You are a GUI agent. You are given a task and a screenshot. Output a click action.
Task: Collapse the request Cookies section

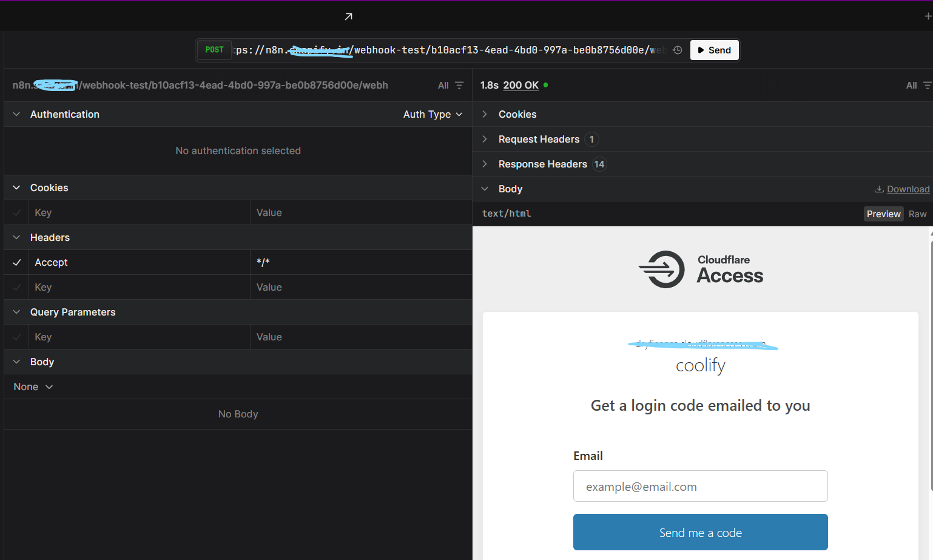(x=16, y=187)
